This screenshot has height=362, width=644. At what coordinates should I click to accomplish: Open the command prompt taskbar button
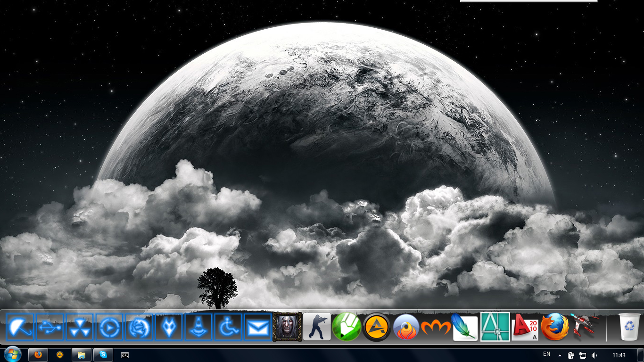(125, 355)
